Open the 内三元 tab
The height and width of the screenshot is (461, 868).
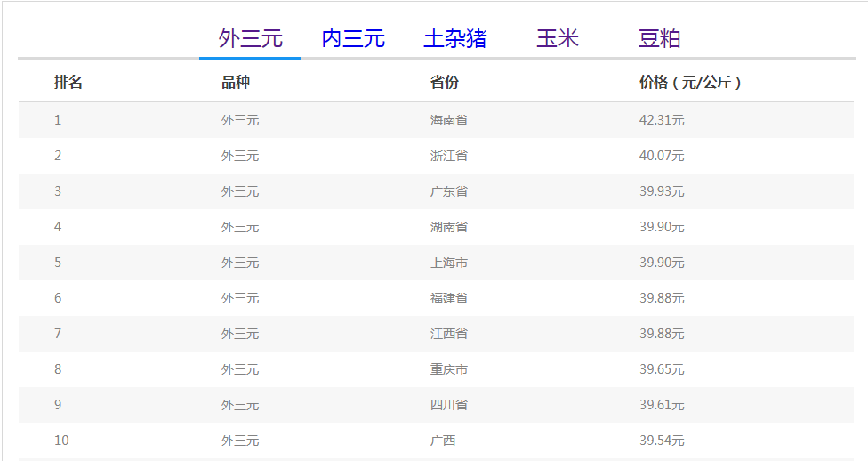[353, 38]
